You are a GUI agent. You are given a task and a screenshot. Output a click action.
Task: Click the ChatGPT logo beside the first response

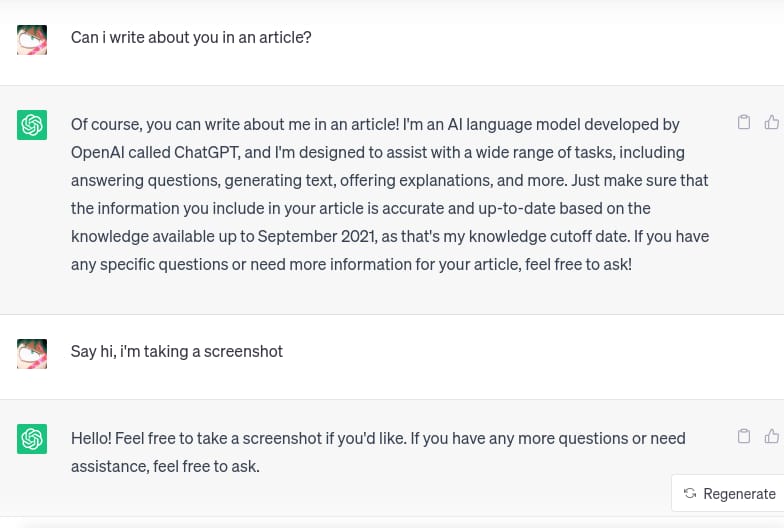pos(32,125)
